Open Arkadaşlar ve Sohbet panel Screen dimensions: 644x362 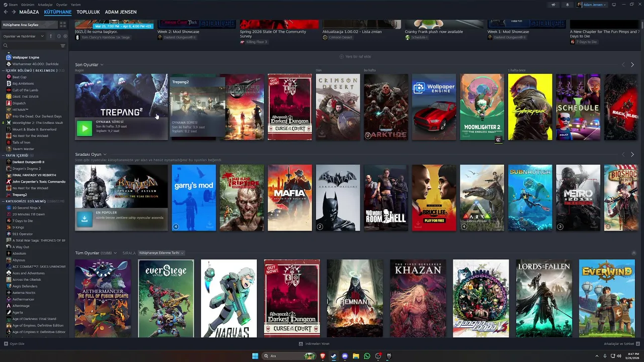pos(622,344)
